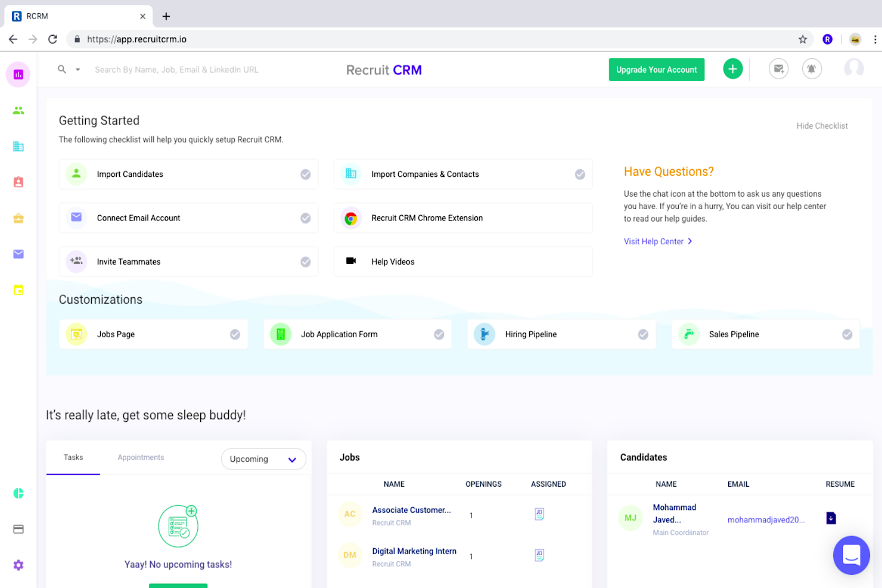
Task: Toggle the Invite Teammates checkmark
Action: [x=306, y=262]
